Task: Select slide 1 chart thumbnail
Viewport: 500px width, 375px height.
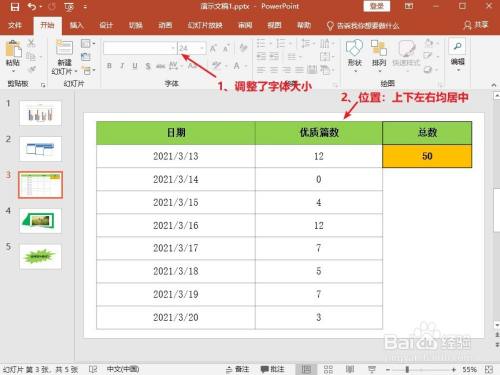Action: (40, 113)
